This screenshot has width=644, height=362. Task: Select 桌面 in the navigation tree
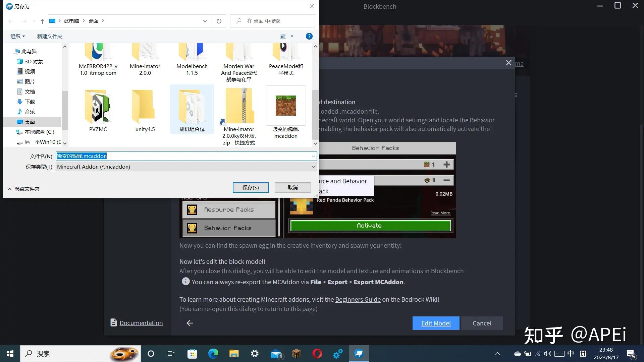pyautogui.click(x=32, y=122)
